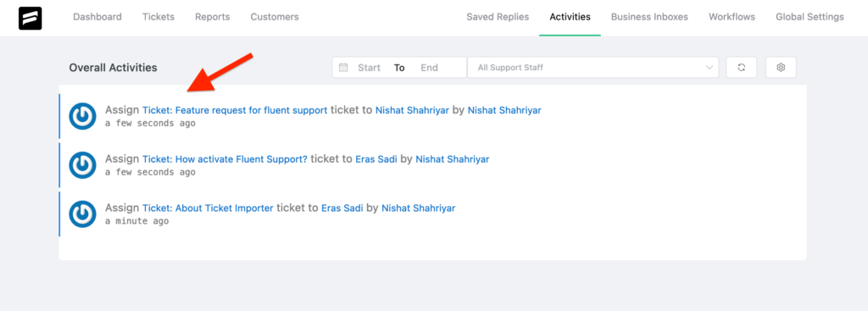The width and height of the screenshot is (868, 311).
Task: Click the refresh activities icon button
Action: point(741,68)
